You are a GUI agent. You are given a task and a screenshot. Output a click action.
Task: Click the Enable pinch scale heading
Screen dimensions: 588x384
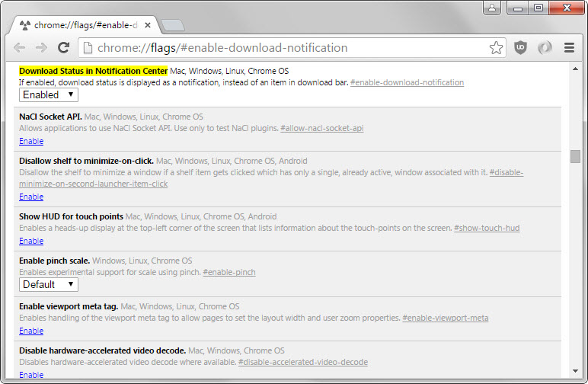click(54, 261)
